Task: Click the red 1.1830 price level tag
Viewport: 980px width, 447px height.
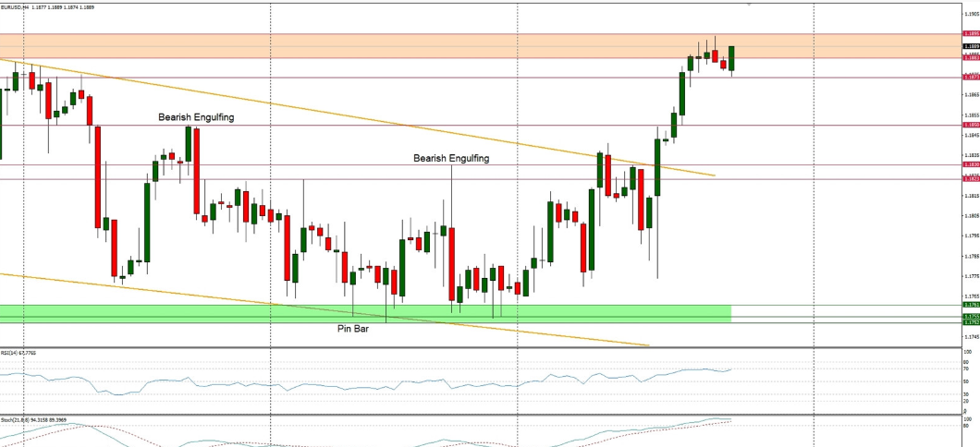Action: (x=971, y=164)
